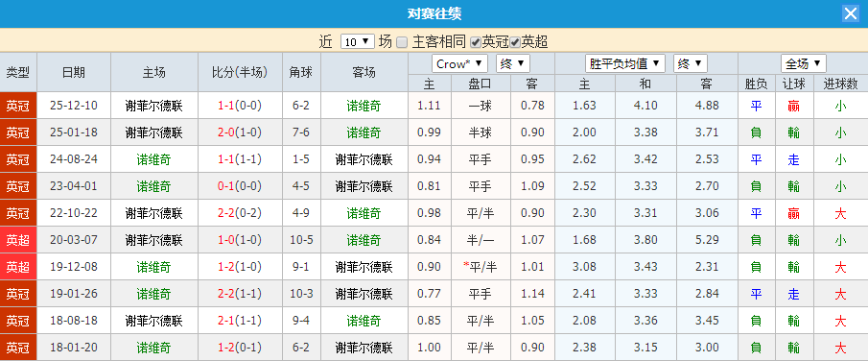868x361 pixels.
Task: Uncheck the 英冠 league checkbox
Action: pyautogui.click(x=475, y=42)
